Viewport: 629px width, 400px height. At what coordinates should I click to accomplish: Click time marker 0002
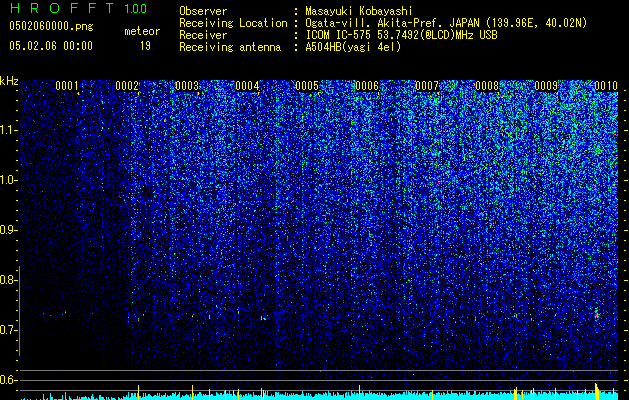coord(127,86)
